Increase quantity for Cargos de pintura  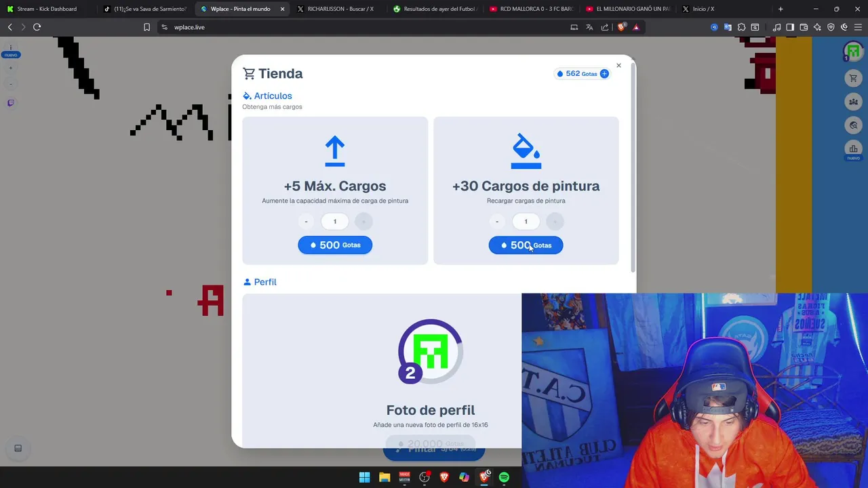pos(555,222)
